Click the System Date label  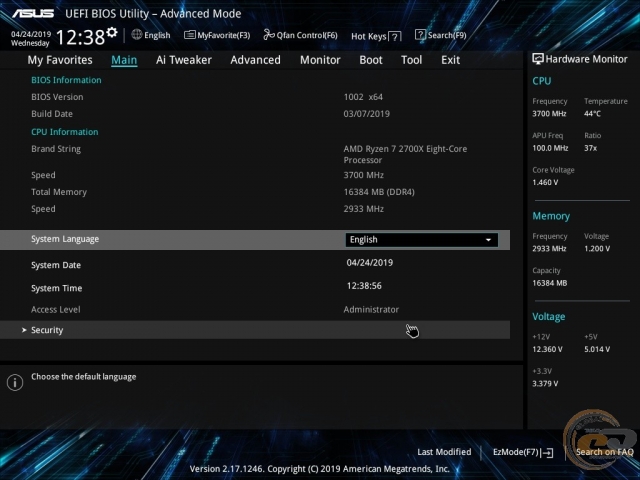(x=56, y=265)
